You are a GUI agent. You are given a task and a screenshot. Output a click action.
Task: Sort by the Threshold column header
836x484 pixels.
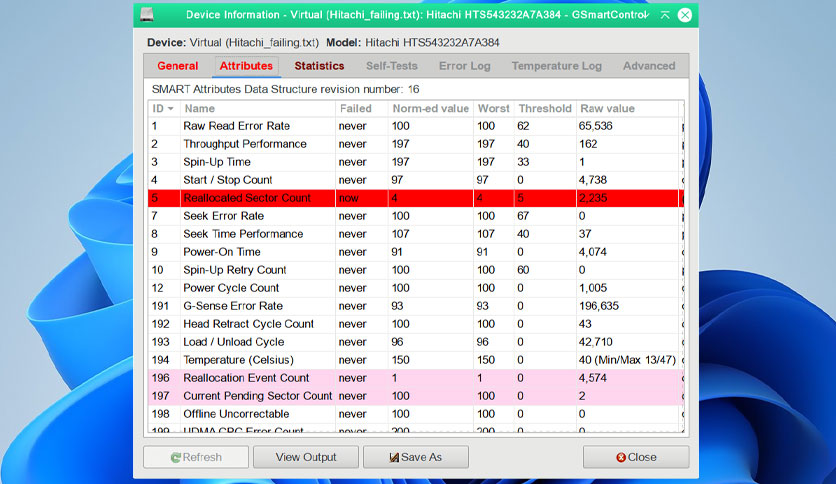click(x=545, y=108)
